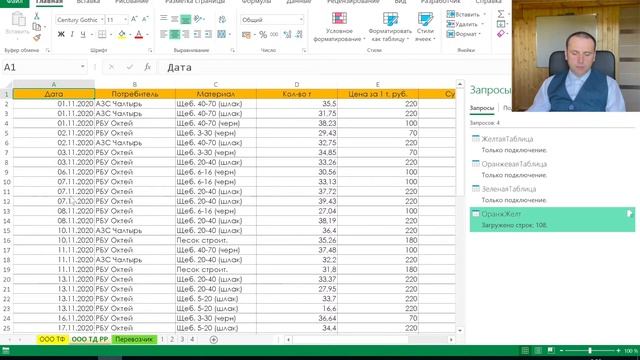The width and height of the screenshot is (640, 360).
Task: Align text to middle of cell
Action: tap(175, 19)
